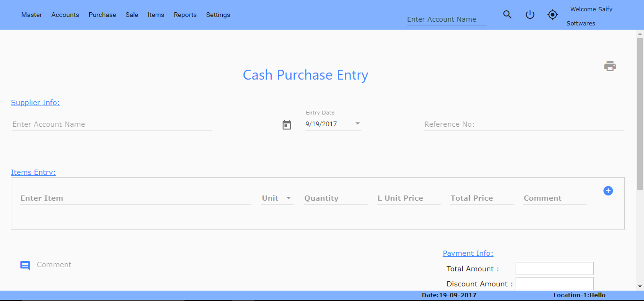Open the Accounts menu
Image resolution: width=644 pixels, height=301 pixels.
tap(65, 15)
